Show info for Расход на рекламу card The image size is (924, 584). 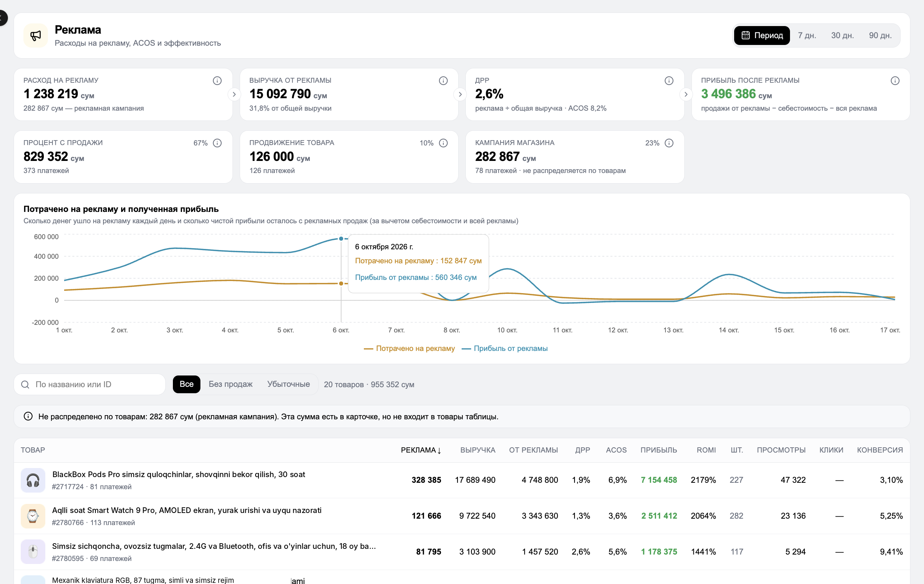point(217,80)
